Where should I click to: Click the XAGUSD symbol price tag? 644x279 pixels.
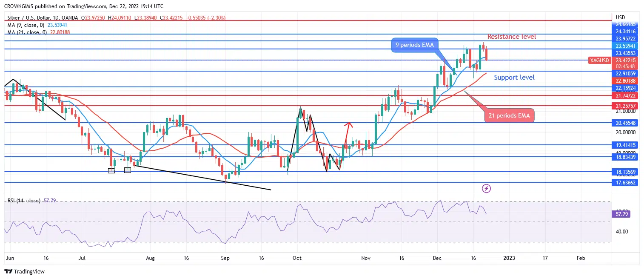pyautogui.click(x=600, y=60)
